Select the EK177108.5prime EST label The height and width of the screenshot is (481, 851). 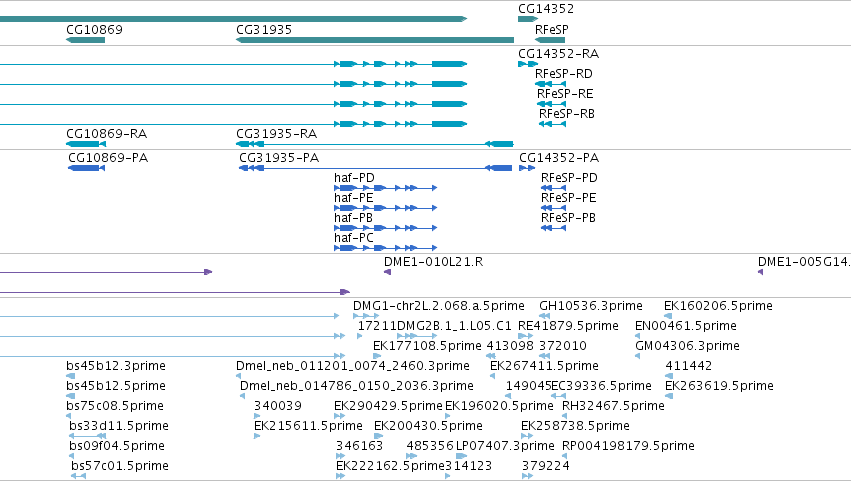(427, 346)
